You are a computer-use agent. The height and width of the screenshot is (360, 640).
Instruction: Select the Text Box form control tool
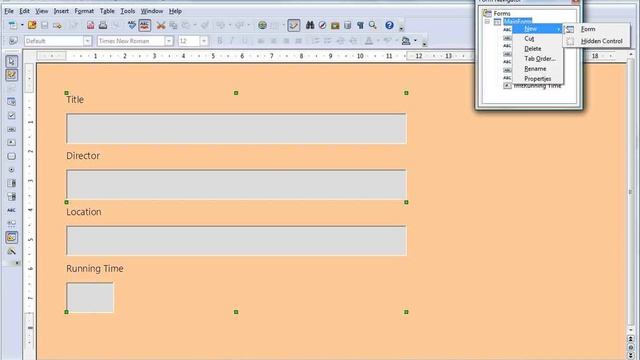11,129
